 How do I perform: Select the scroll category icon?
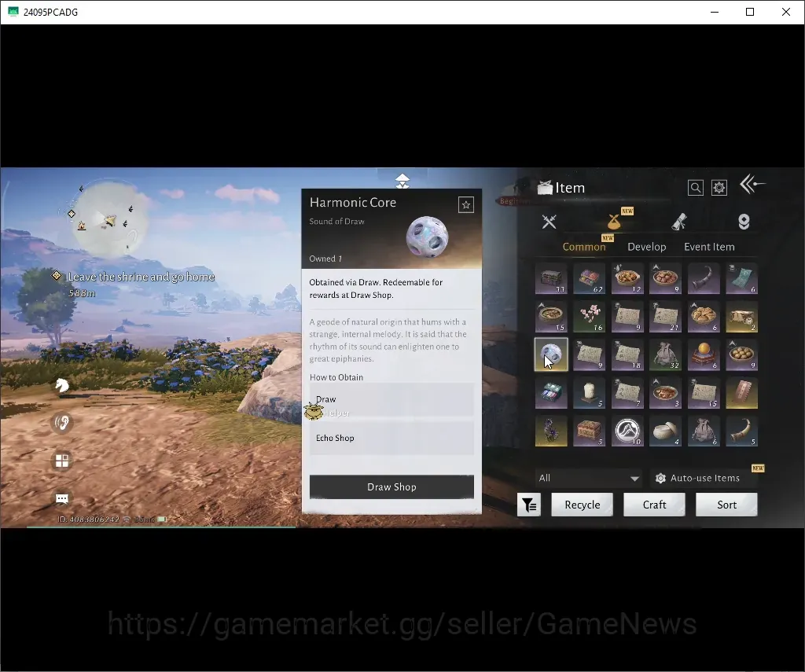[x=679, y=222]
